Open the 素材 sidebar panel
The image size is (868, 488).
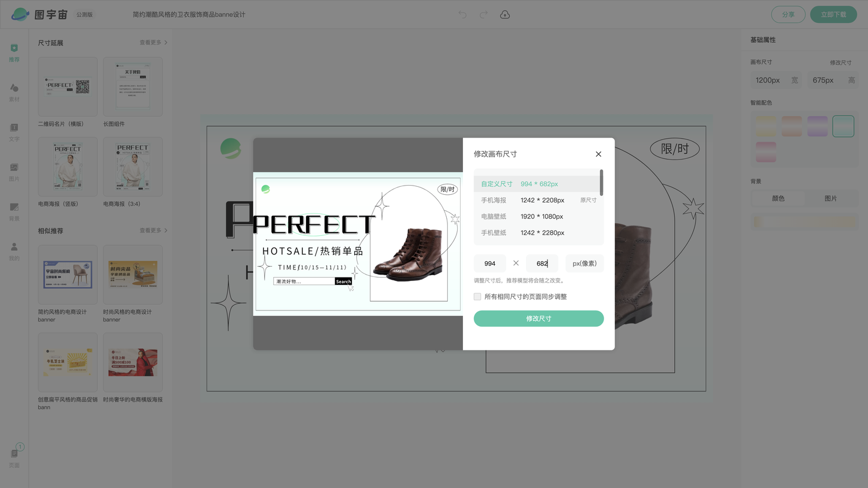click(14, 93)
